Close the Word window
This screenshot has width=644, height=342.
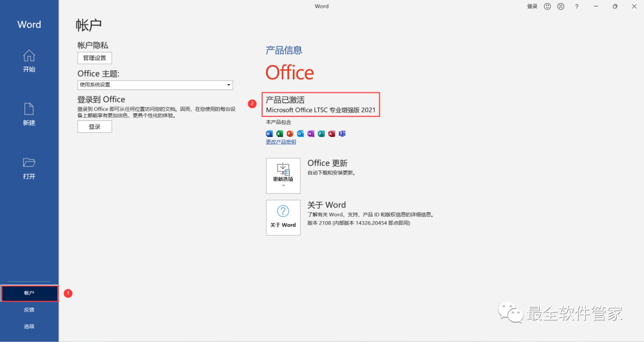click(x=634, y=6)
